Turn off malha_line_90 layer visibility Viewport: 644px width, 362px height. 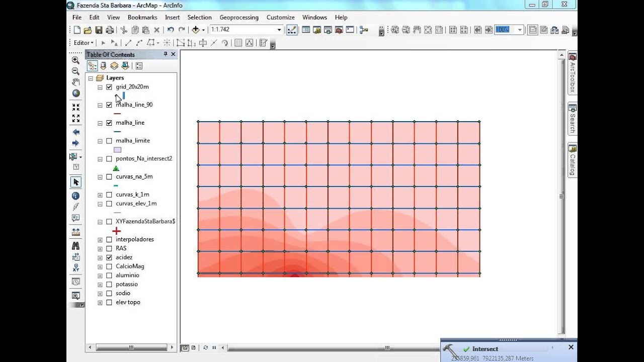pyautogui.click(x=109, y=105)
